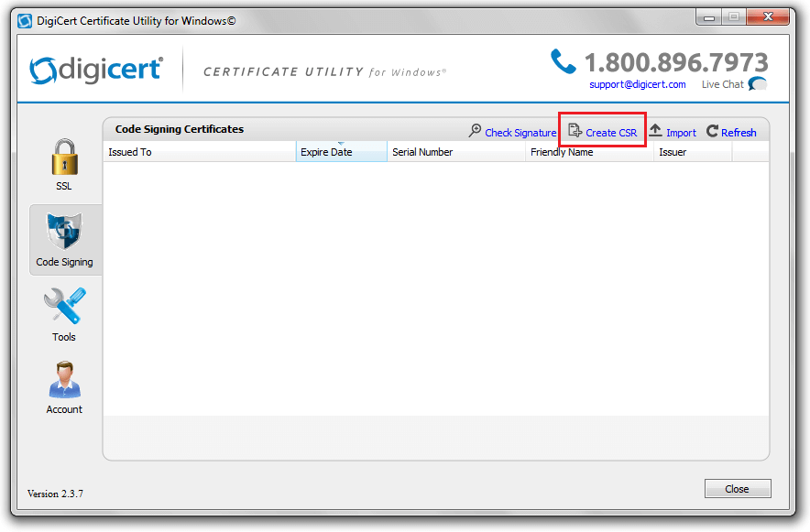This screenshot has height=532, width=810.
Task: Click the DigiCert title bar app icon
Action: pyautogui.click(x=25, y=21)
